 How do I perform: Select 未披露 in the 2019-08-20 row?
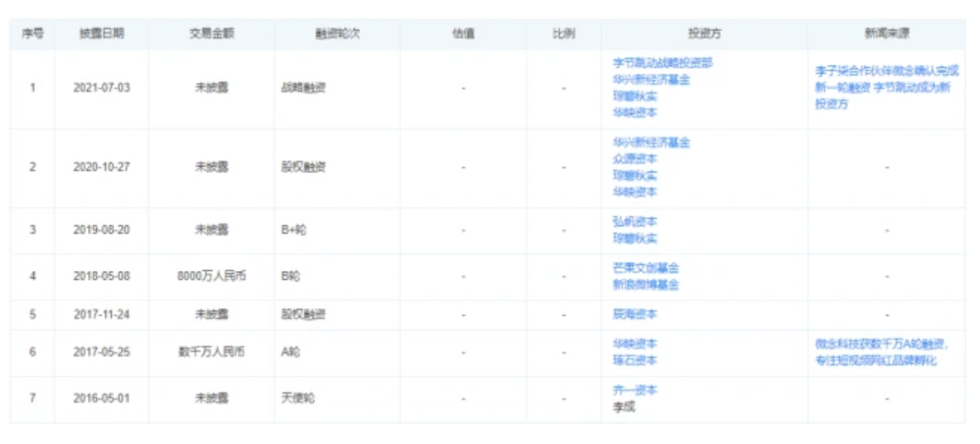pyautogui.click(x=211, y=229)
